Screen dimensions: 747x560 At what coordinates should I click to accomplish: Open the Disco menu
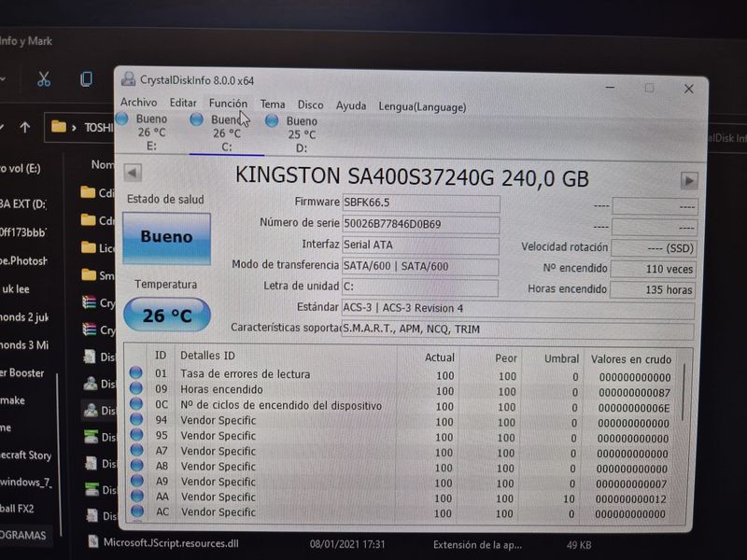tap(311, 105)
